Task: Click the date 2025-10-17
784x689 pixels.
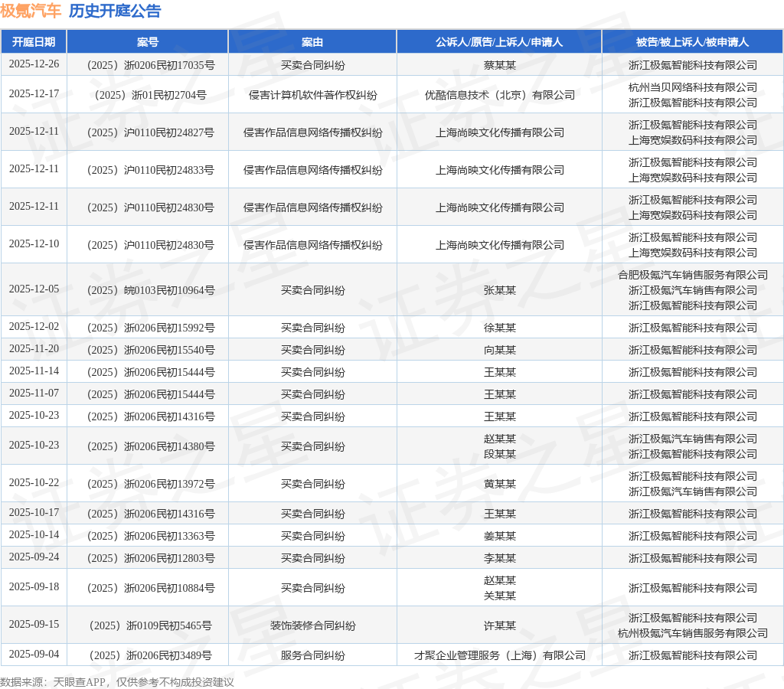Action: click(x=34, y=513)
